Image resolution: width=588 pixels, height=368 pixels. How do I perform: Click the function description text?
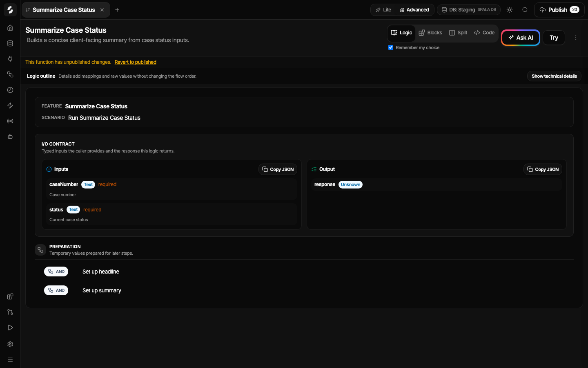pyautogui.click(x=108, y=40)
